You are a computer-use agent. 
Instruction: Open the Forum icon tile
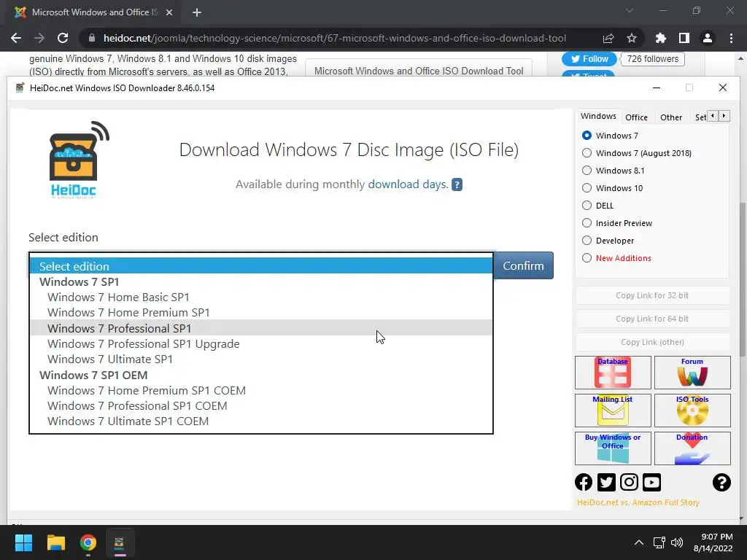(692, 373)
